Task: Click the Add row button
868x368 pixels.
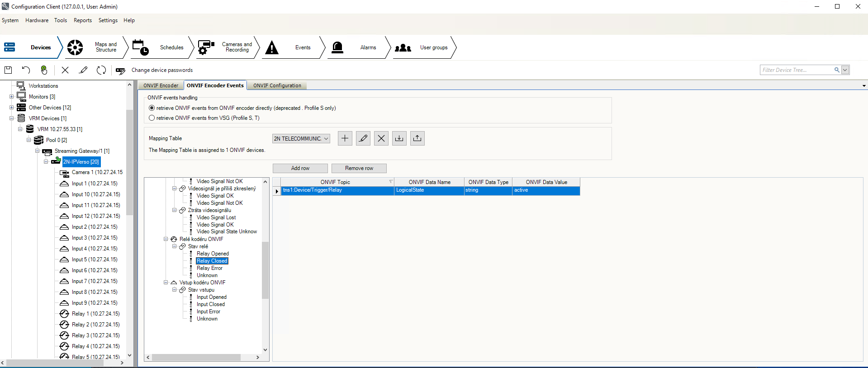Action: (x=300, y=168)
